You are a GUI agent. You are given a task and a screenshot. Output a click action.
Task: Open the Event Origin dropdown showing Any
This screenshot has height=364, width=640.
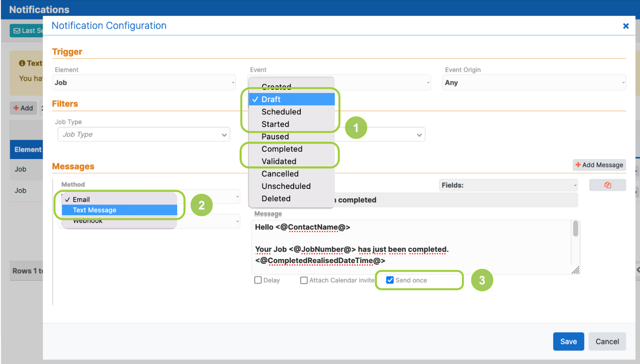point(534,82)
